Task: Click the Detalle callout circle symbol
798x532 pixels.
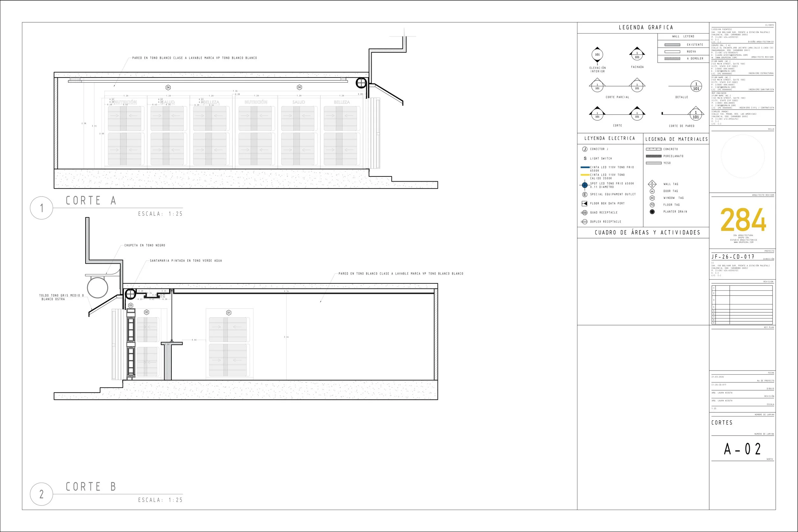Action: tap(696, 86)
